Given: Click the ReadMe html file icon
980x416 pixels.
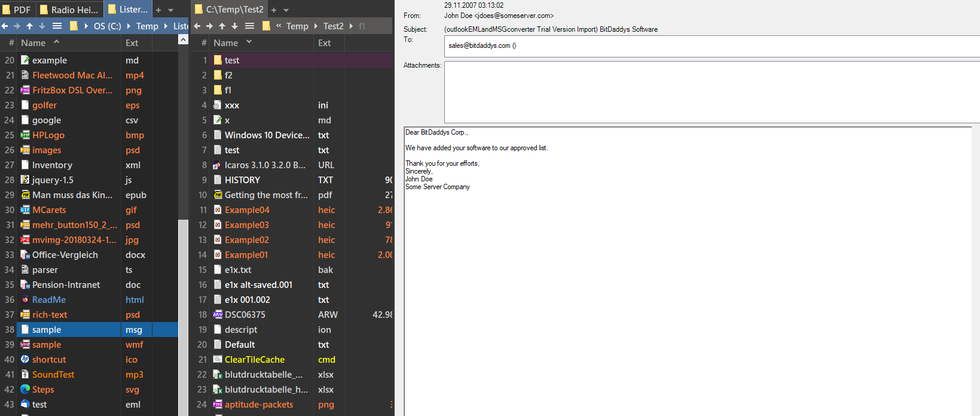Looking at the screenshot, I should (25, 300).
